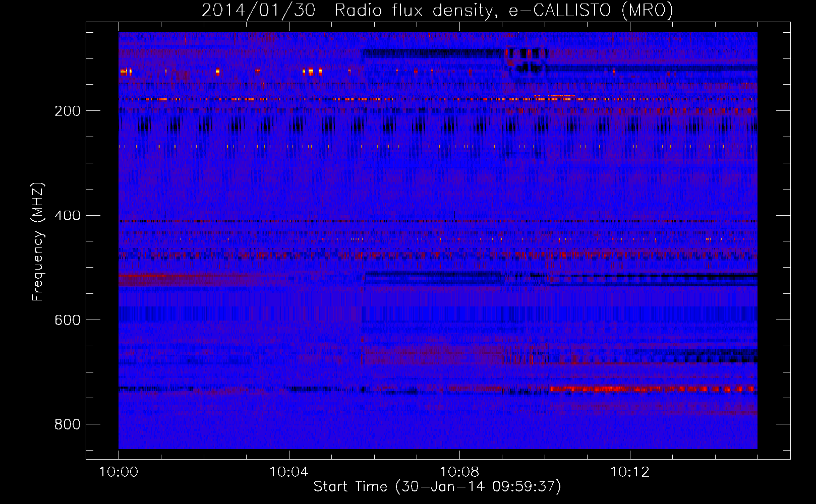
Task: Click the 'Start Time (30-Jan-14 09:59:37)' x-axis label
Action: pos(437,487)
